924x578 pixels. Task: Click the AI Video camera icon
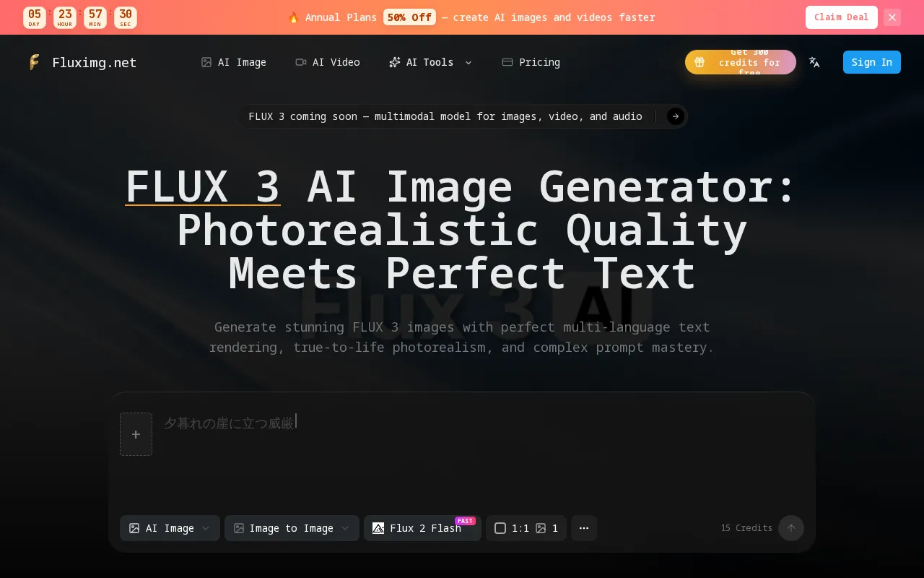point(301,62)
